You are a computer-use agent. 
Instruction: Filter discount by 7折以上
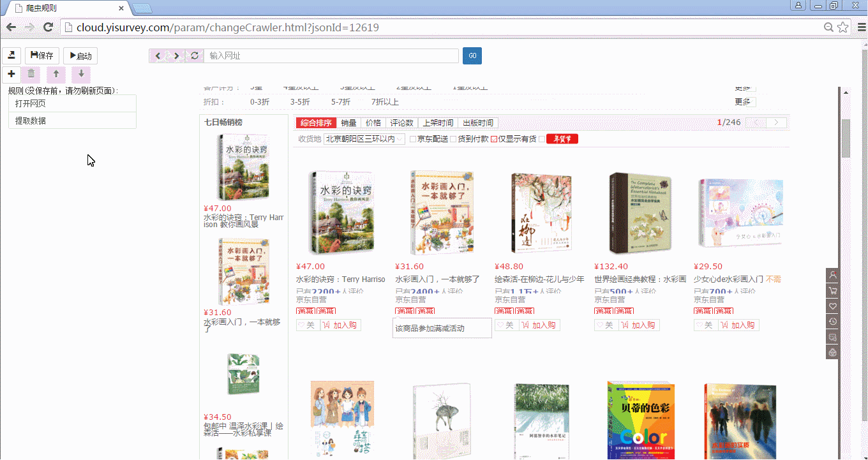pos(385,102)
